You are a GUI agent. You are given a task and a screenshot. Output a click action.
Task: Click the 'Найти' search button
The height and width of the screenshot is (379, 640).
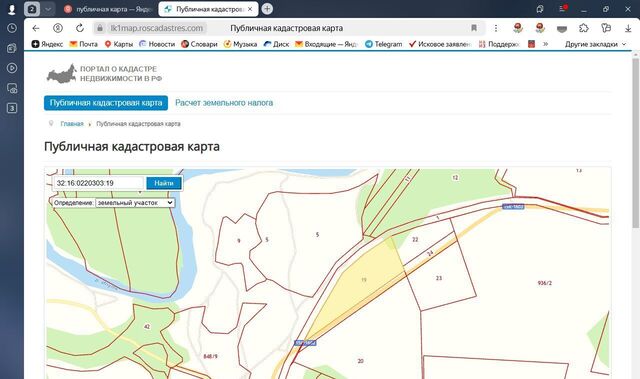pos(164,183)
